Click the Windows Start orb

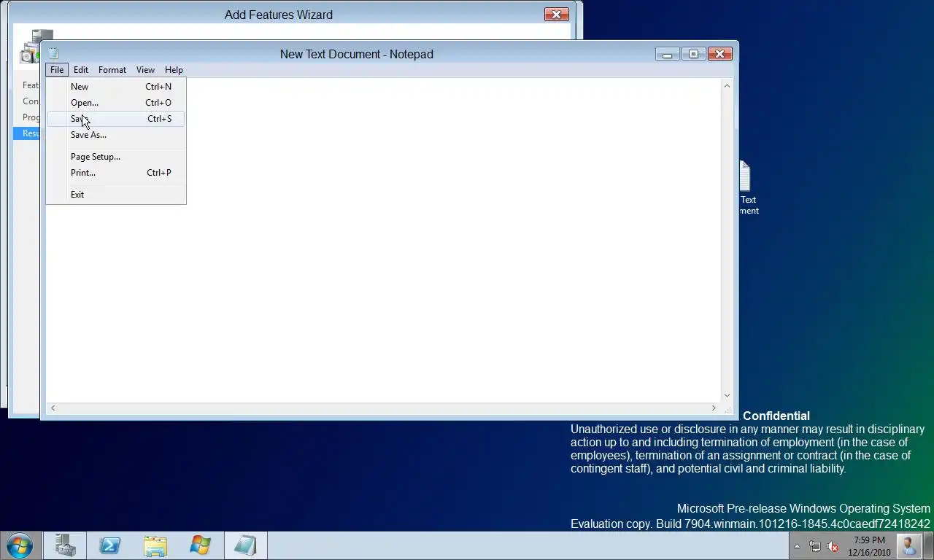pyautogui.click(x=20, y=545)
